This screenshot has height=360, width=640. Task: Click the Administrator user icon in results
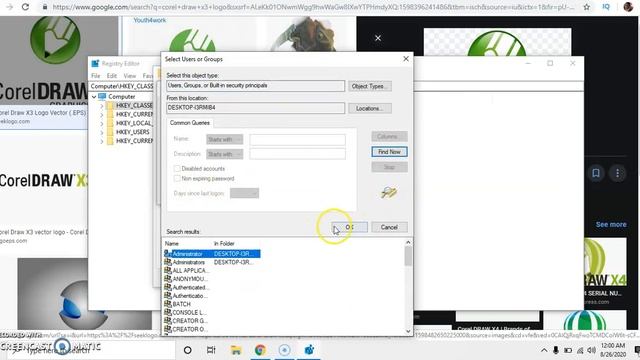pos(168,254)
